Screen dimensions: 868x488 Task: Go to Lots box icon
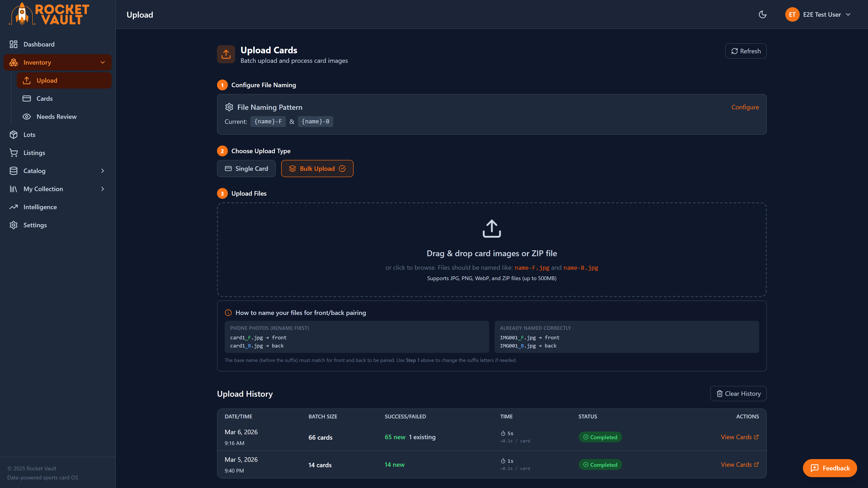[x=14, y=135]
